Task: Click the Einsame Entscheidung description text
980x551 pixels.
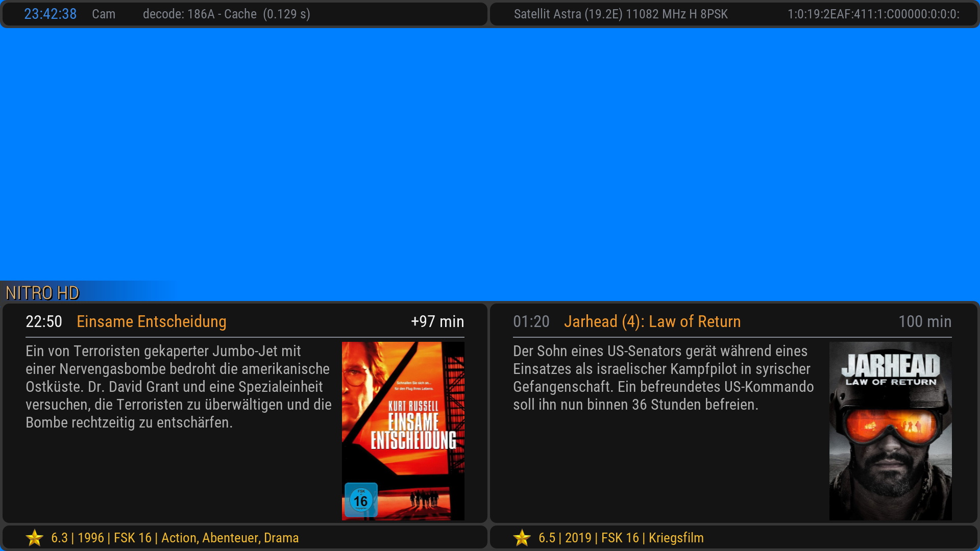Action: (179, 387)
